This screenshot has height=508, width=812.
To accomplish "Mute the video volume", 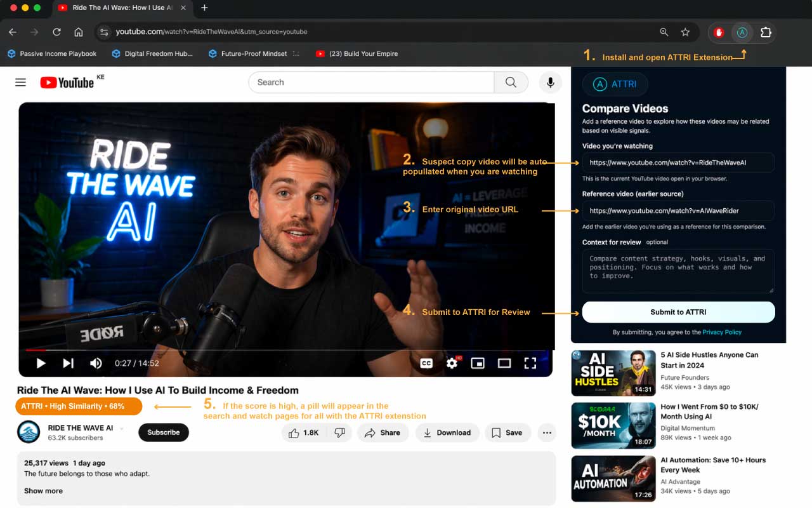I will tap(96, 363).
